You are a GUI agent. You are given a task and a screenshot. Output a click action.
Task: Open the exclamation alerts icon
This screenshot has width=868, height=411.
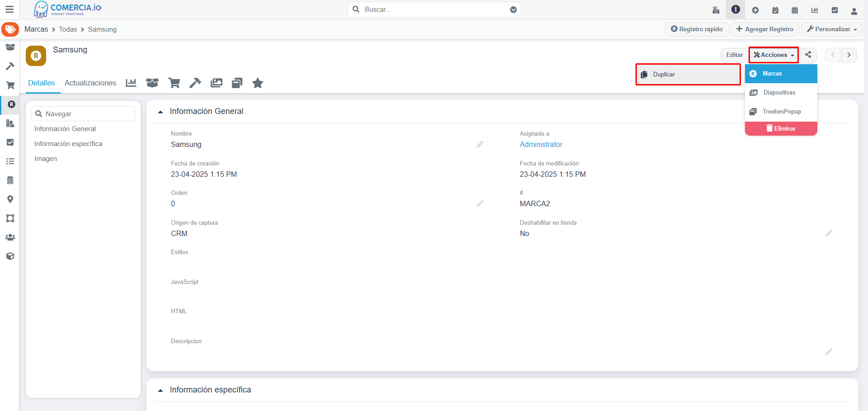735,9
